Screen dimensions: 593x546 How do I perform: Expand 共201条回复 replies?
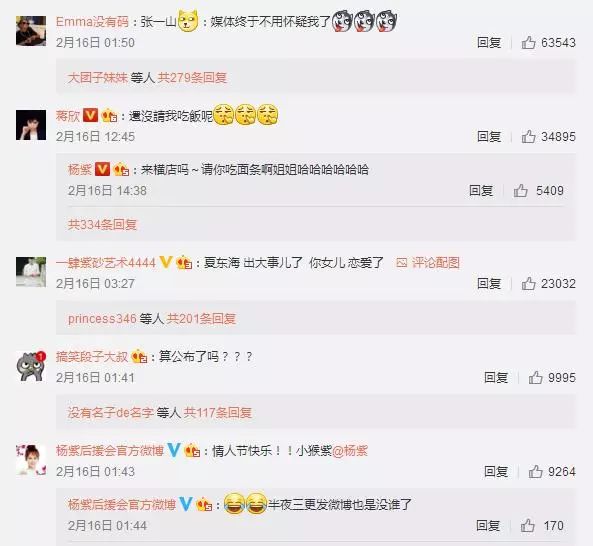(201, 319)
